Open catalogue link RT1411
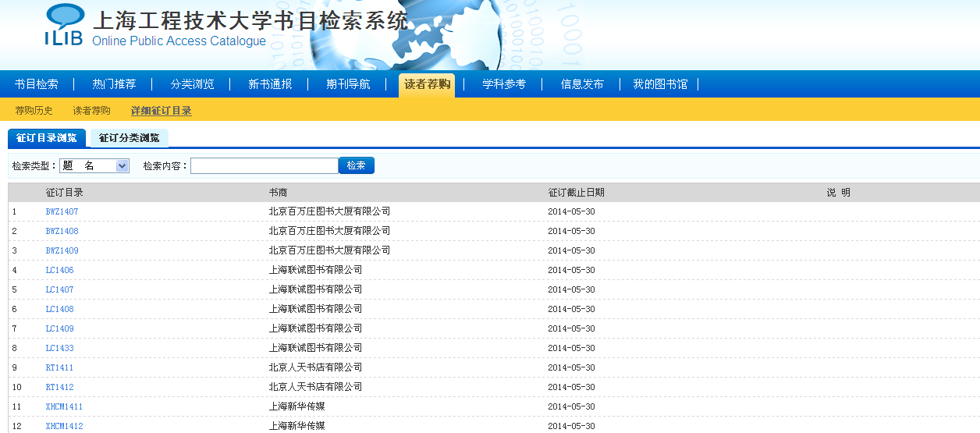 (59, 367)
